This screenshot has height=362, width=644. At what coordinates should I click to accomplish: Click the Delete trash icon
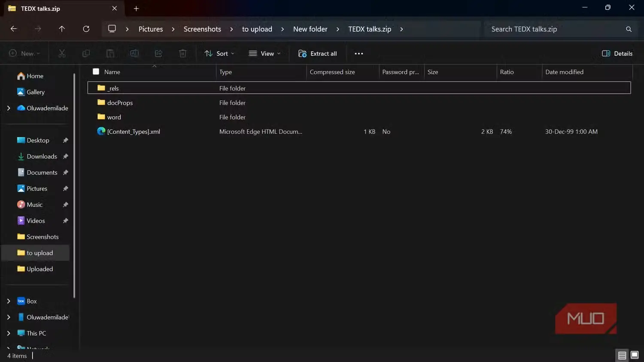pyautogui.click(x=182, y=53)
